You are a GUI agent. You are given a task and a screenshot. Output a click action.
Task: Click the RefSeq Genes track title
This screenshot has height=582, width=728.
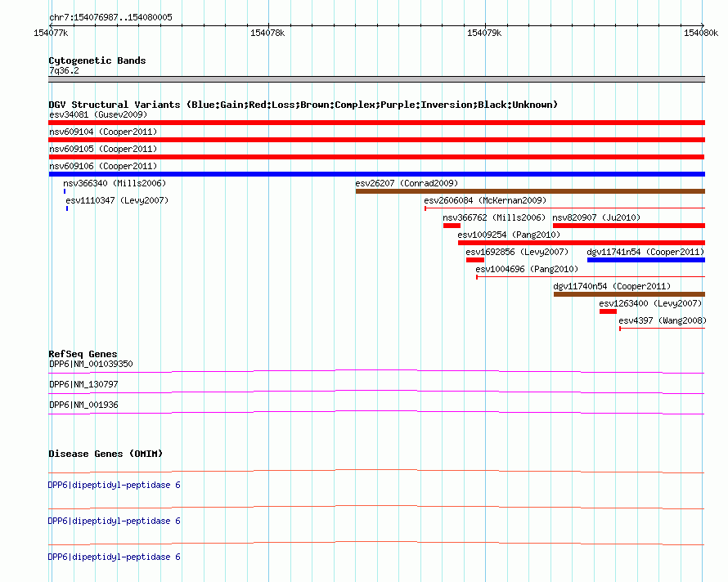(83, 354)
